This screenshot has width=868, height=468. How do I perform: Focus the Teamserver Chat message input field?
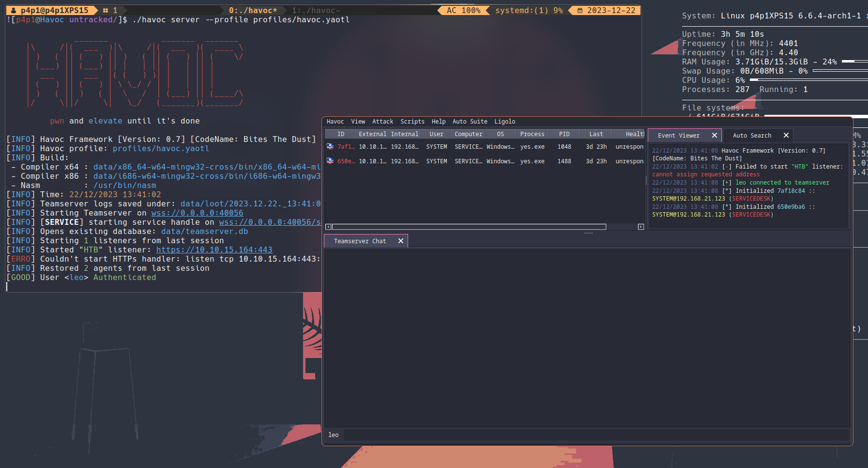tap(595, 435)
